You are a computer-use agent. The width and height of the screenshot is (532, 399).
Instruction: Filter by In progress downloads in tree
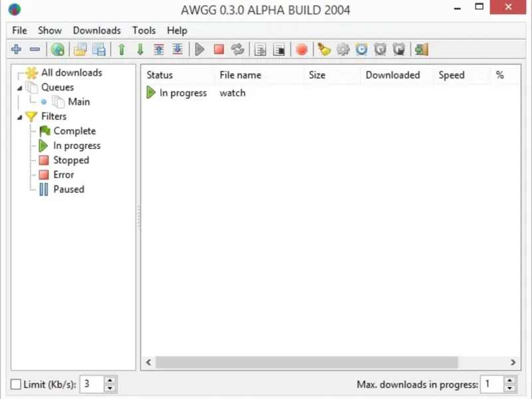[76, 146]
